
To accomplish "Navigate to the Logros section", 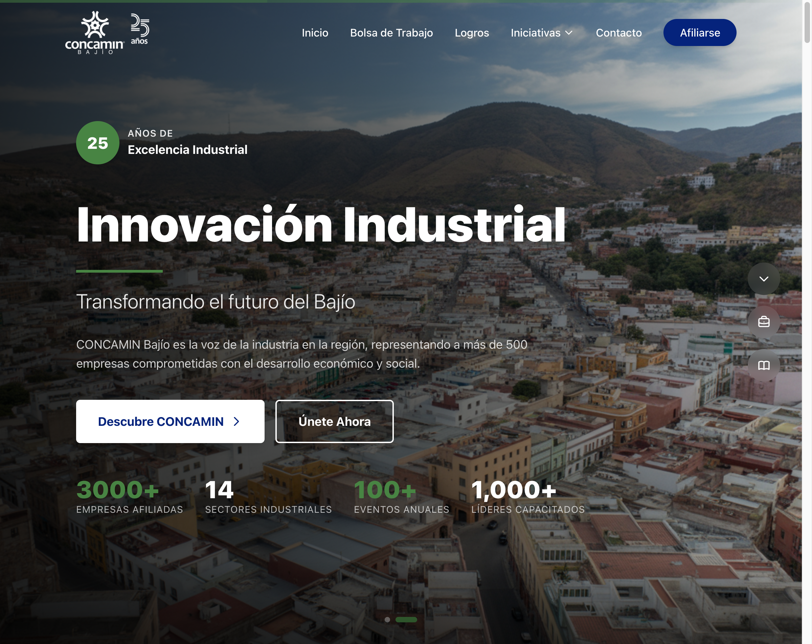I will point(472,33).
